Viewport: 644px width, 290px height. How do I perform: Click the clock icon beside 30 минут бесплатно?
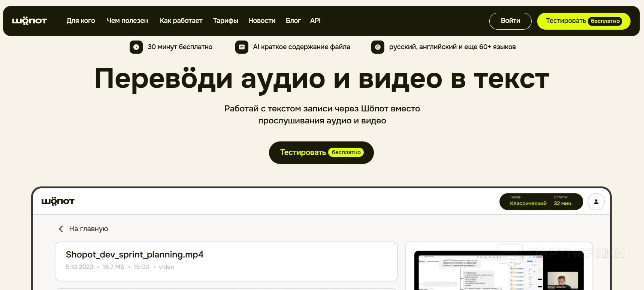[x=136, y=47]
